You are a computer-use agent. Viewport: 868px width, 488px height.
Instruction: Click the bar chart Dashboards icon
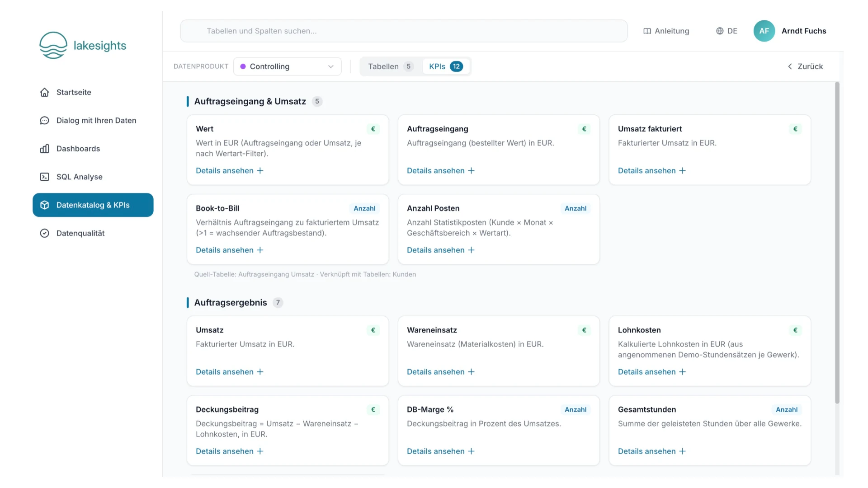pyautogui.click(x=44, y=149)
